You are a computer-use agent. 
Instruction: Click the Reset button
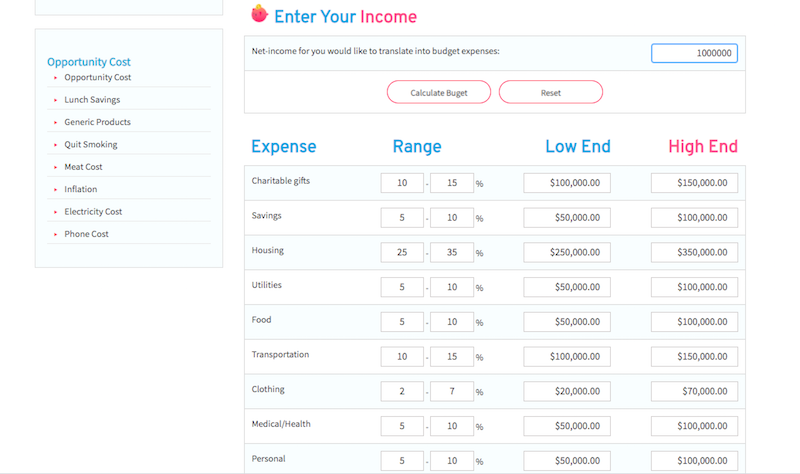click(x=551, y=92)
